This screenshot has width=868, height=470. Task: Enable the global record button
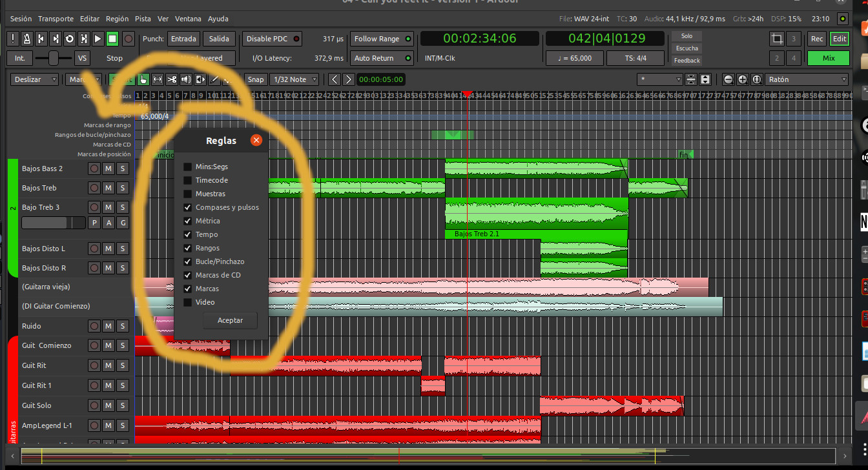[x=129, y=39]
